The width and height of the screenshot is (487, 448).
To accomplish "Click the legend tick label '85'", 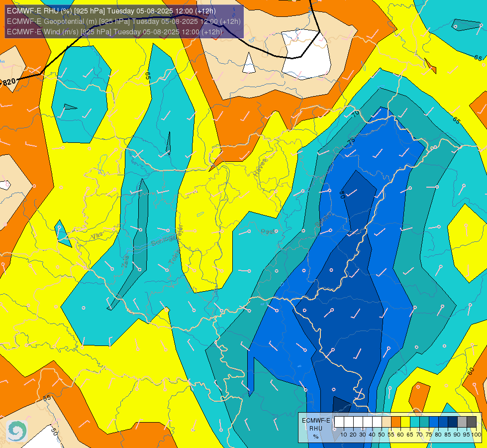I will point(448,435).
